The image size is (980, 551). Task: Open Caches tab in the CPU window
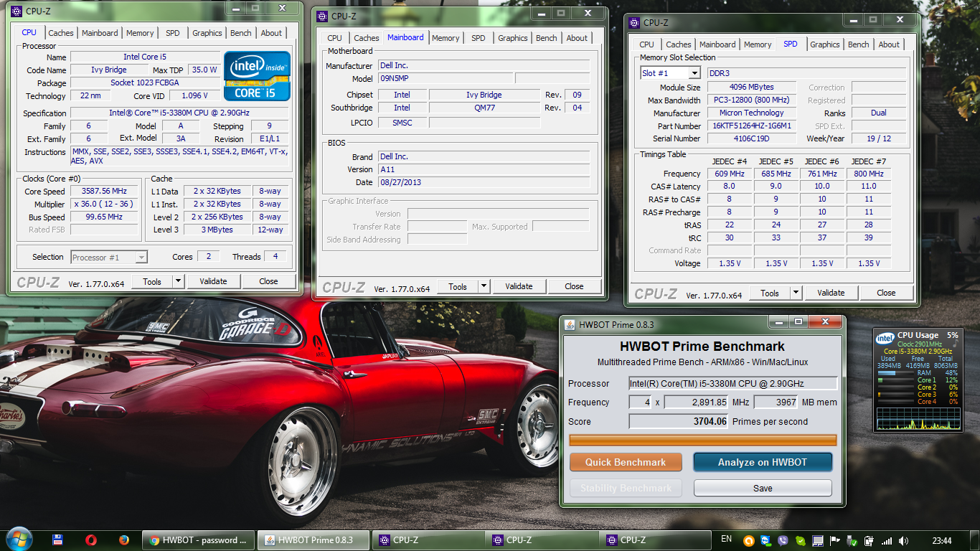[x=61, y=33]
